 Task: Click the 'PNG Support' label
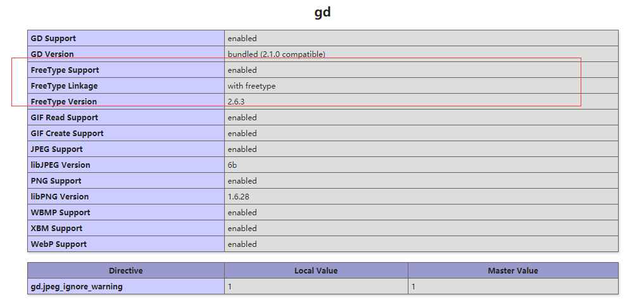(x=56, y=181)
